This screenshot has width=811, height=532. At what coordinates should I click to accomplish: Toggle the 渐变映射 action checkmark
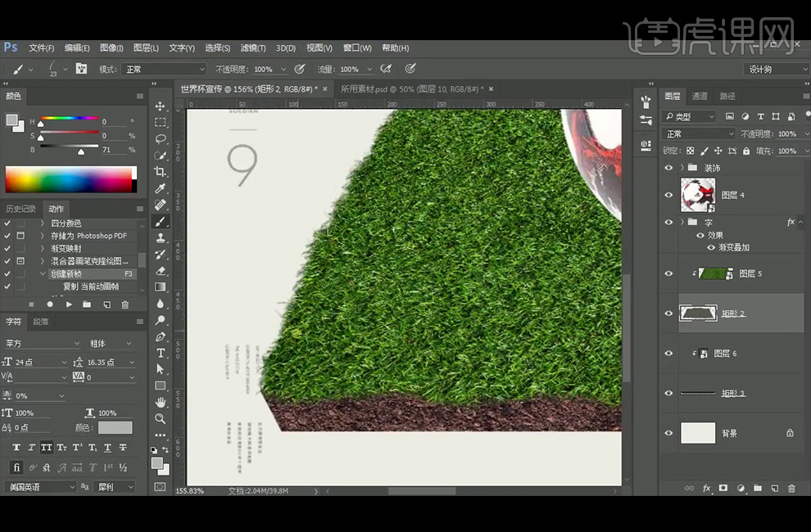(7, 248)
